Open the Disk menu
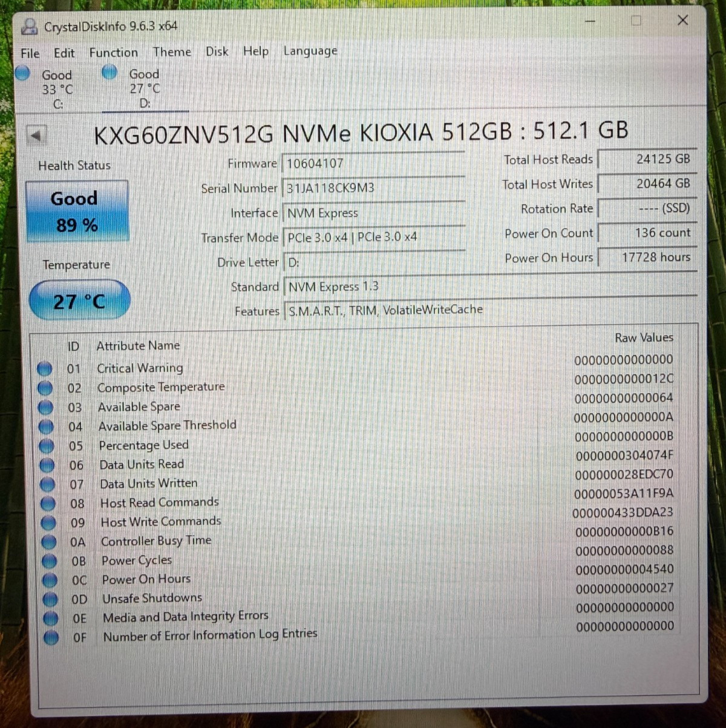Image resolution: width=726 pixels, height=728 pixels. 217,51
